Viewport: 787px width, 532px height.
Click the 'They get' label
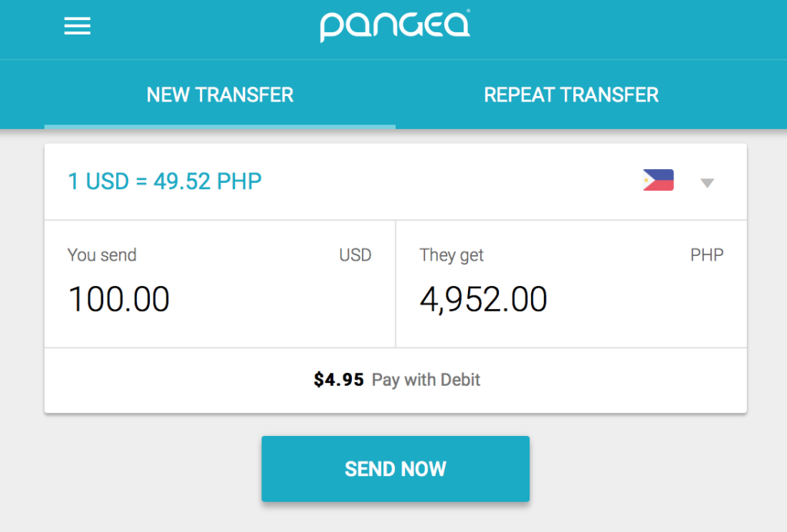tap(451, 255)
